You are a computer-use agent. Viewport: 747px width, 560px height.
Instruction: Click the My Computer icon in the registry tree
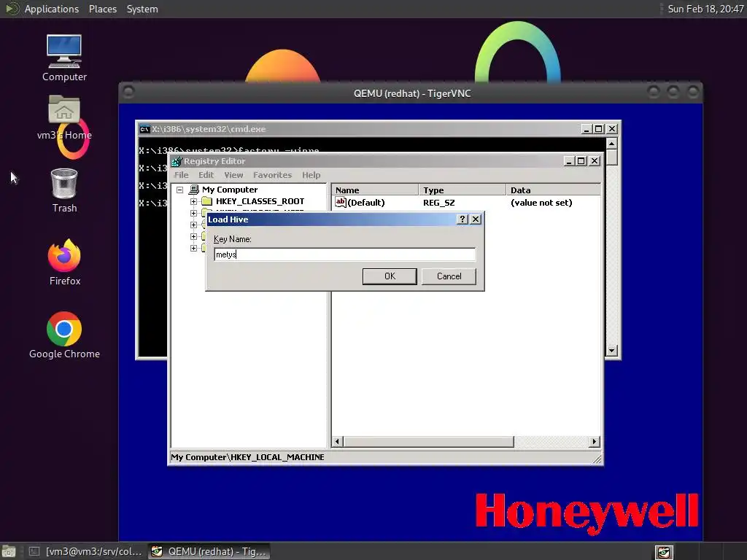coord(193,190)
